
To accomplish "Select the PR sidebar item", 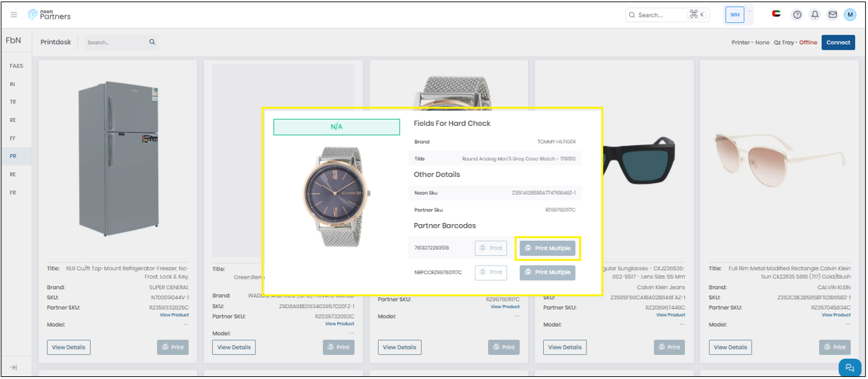I will (x=13, y=157).
